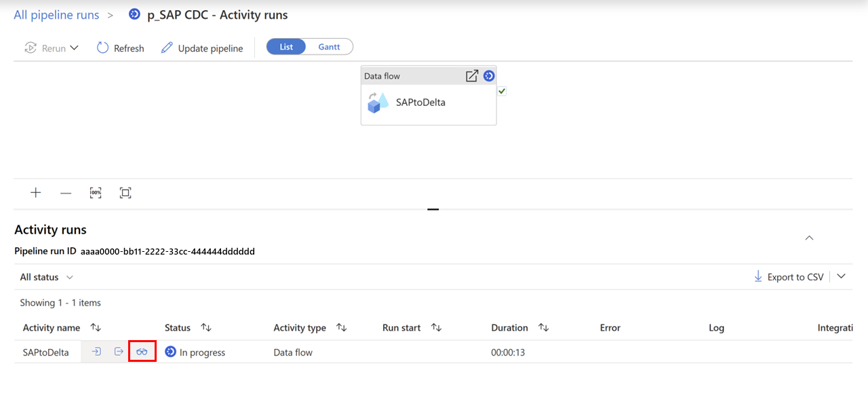868x408 pixels.
Task: Click the green checkmark beside Data flow card
Action: click(x=502, y=90)
